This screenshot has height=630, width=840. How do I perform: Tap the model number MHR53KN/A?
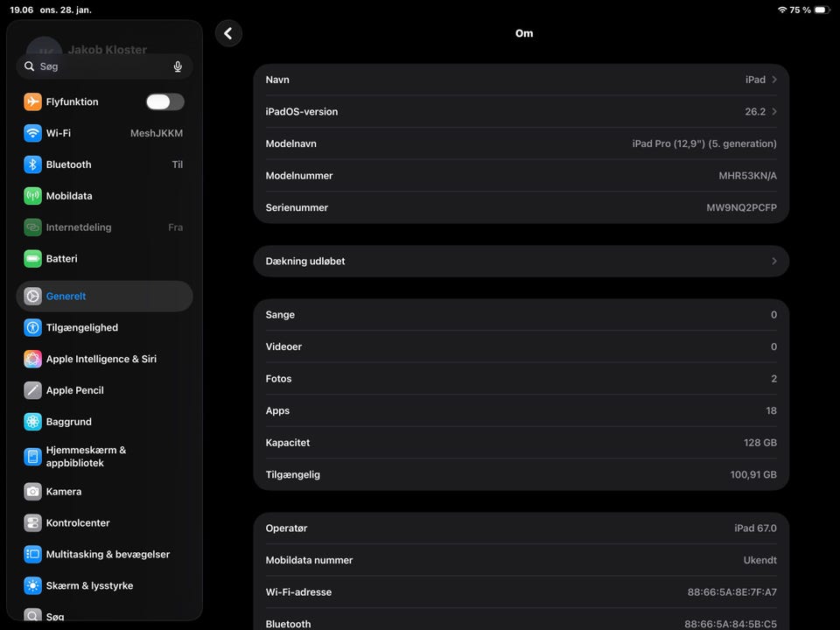pyautogui.click(x=747, y=175)
